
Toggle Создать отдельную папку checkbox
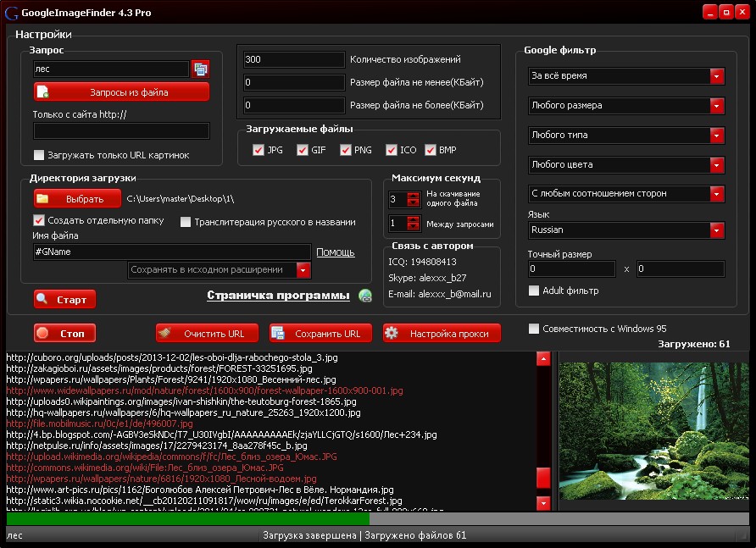(x=39, y=220)
